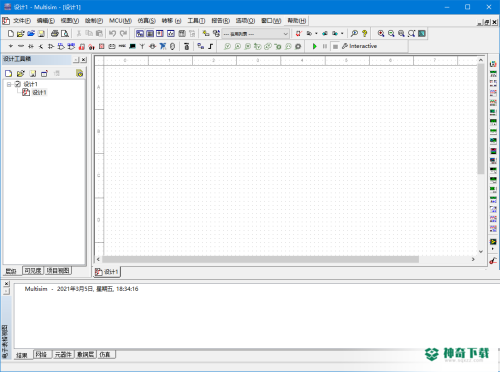Click the Undo arrow icon
Screen dimensions: 500x372
point(112,33)
